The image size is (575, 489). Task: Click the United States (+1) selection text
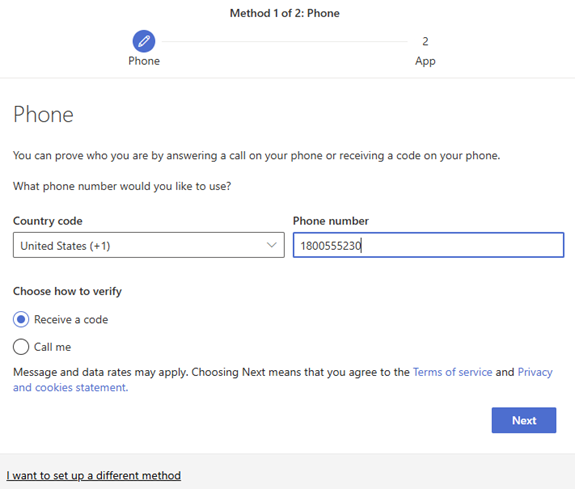pyautogui.click(x=65, y=246)
